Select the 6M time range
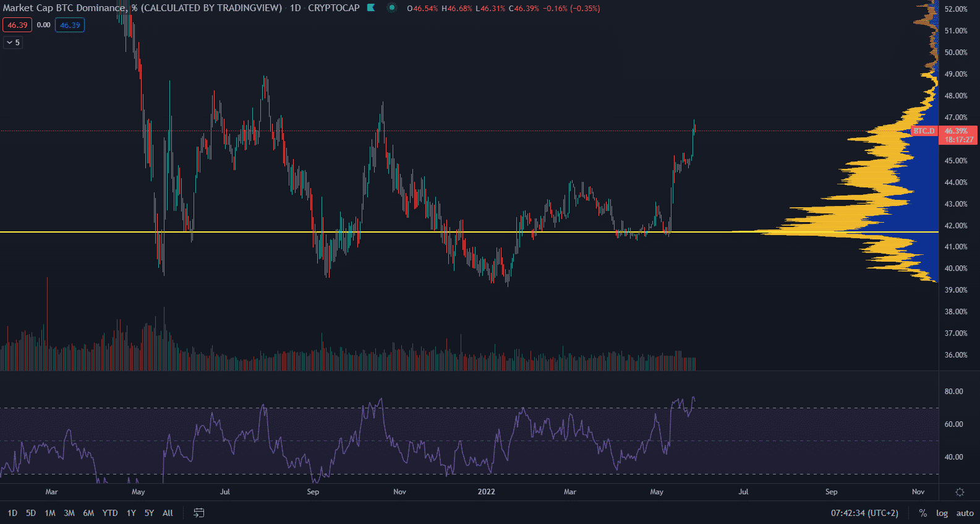The width and height of the screenshot is (980, 524). (x=88, y=513)
